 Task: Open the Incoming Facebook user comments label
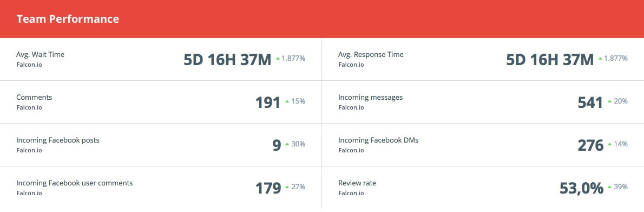coord(74,183)
